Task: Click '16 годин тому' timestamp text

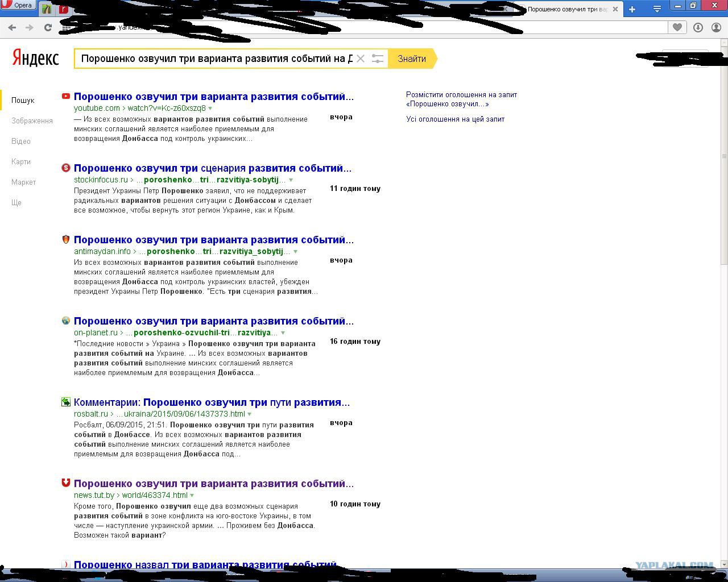Action: [x=355, y=342]
